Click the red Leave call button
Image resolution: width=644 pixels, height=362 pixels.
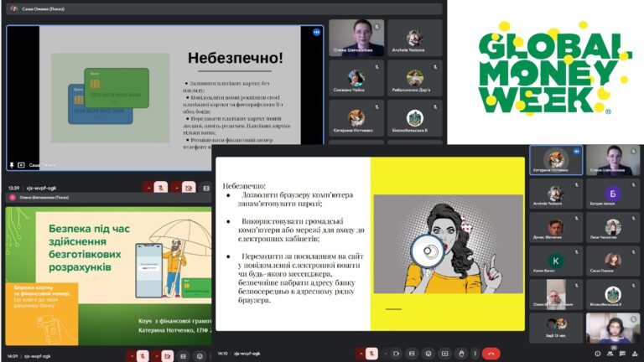[491, 354]
